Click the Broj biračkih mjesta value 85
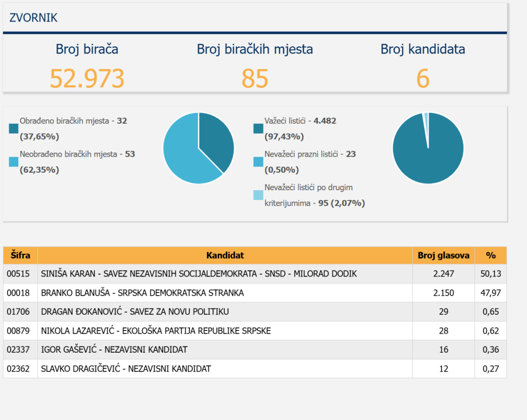The image size is (527, 420). click(x=255, y=79)
